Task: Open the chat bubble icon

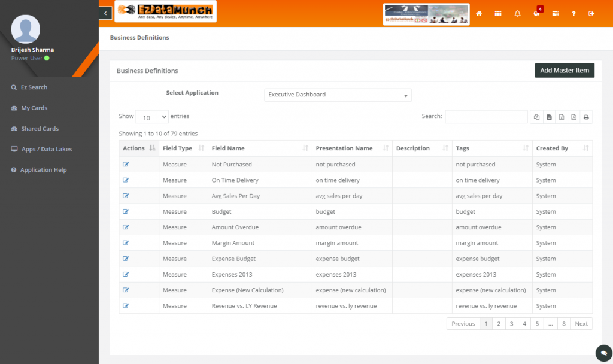Action: pos(603,353)
